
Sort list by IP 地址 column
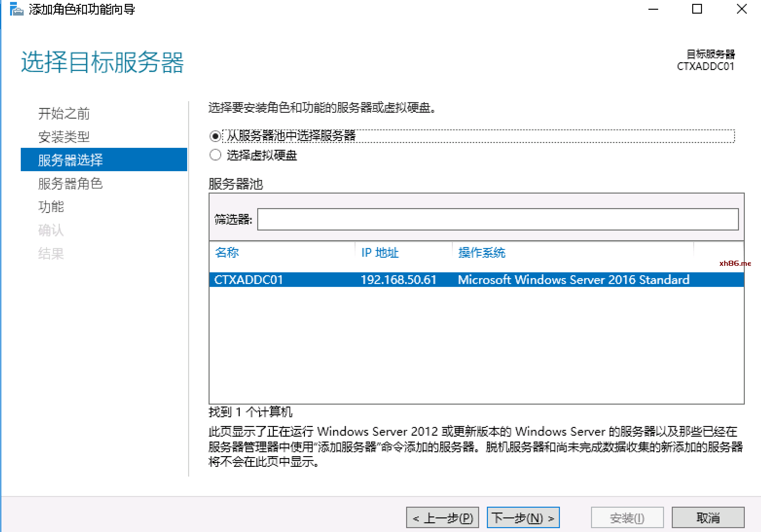pos(380,253)
